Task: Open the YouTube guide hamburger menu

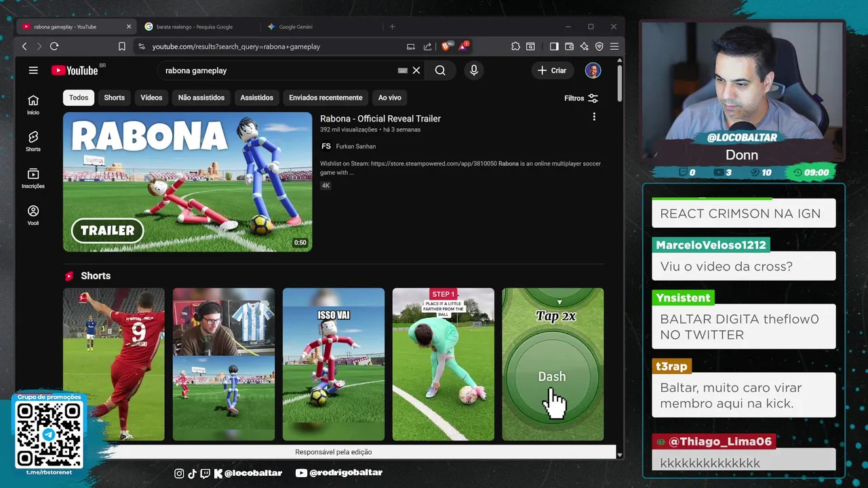Action: [33, 70]
